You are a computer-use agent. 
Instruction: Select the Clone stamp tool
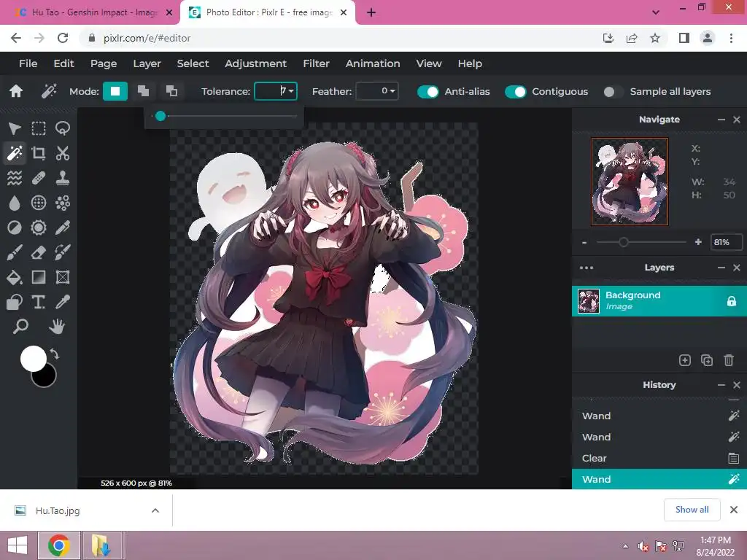pos(63,178)
